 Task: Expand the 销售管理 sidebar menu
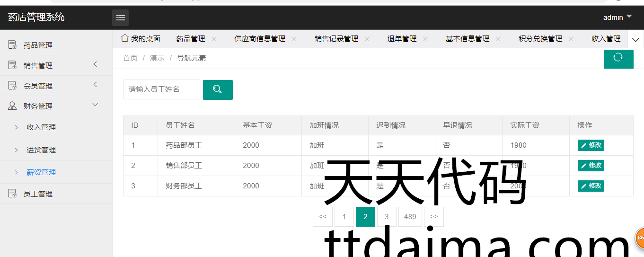pyautogui.click(x=95, y=64)
